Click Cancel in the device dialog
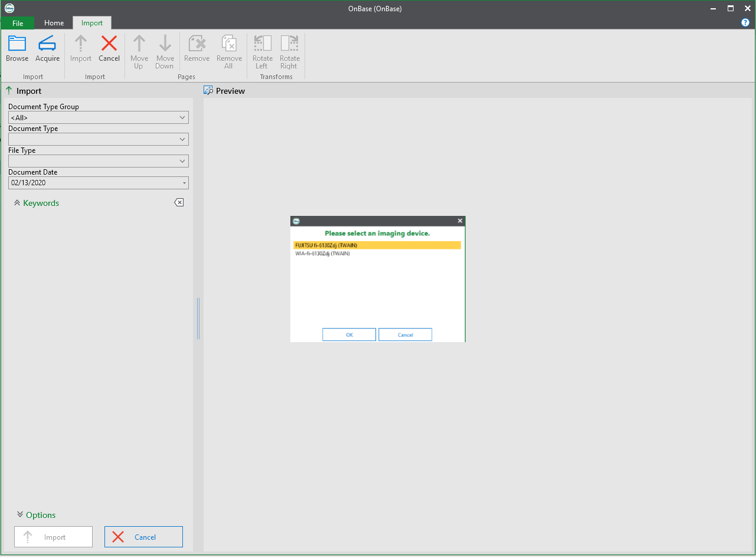This screenshot has height=558, width=756. pos(405,334)
